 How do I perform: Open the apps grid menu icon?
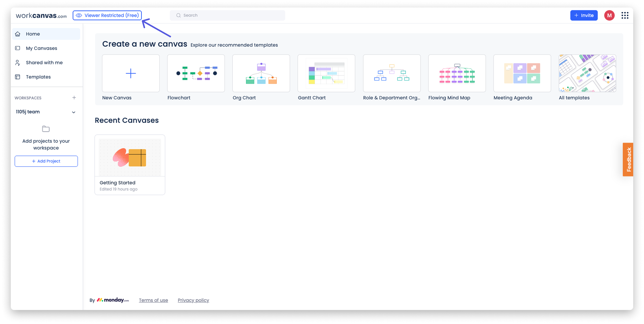click(x=625, y=15)
